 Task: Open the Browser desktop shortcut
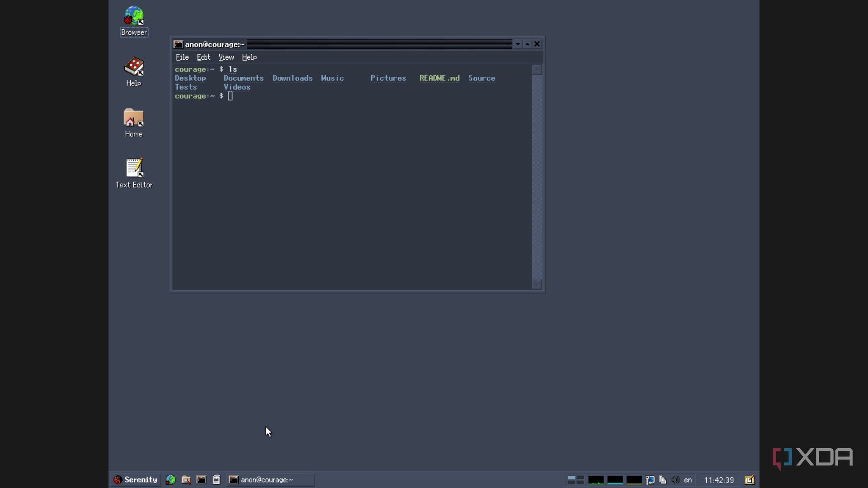[134, 21]
